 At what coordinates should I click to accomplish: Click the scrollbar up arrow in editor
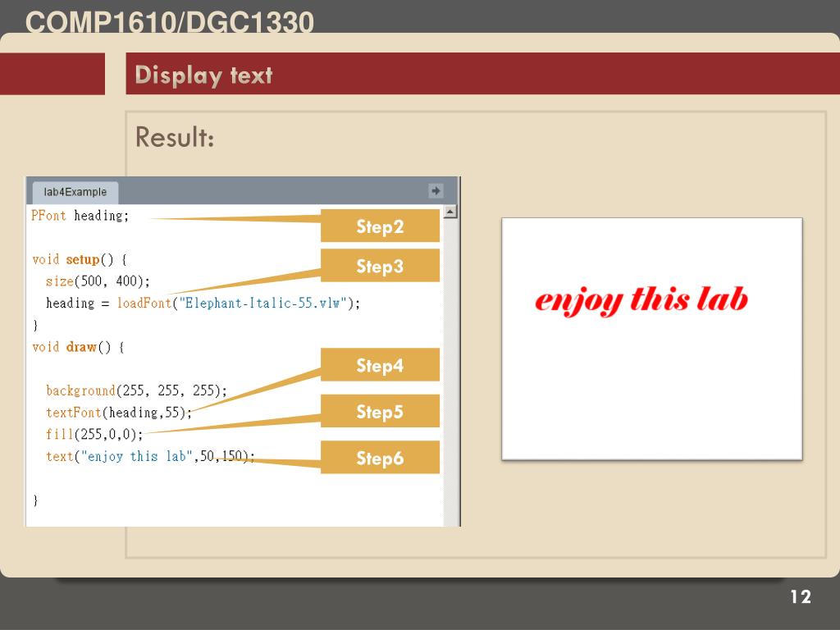[450, 212]
